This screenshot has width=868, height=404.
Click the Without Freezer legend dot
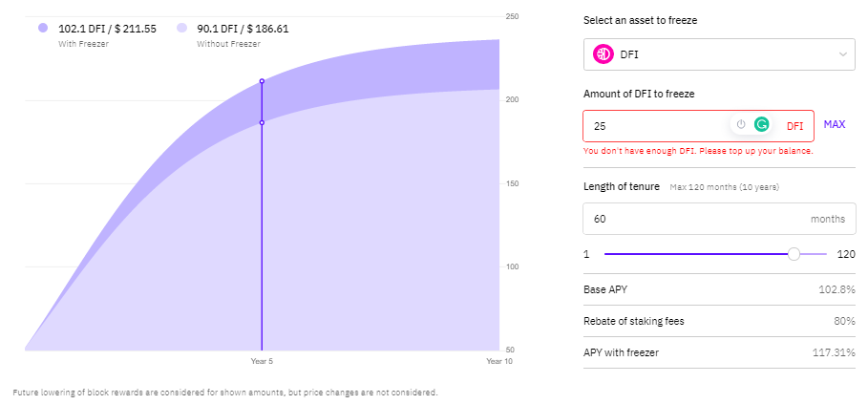181,29
